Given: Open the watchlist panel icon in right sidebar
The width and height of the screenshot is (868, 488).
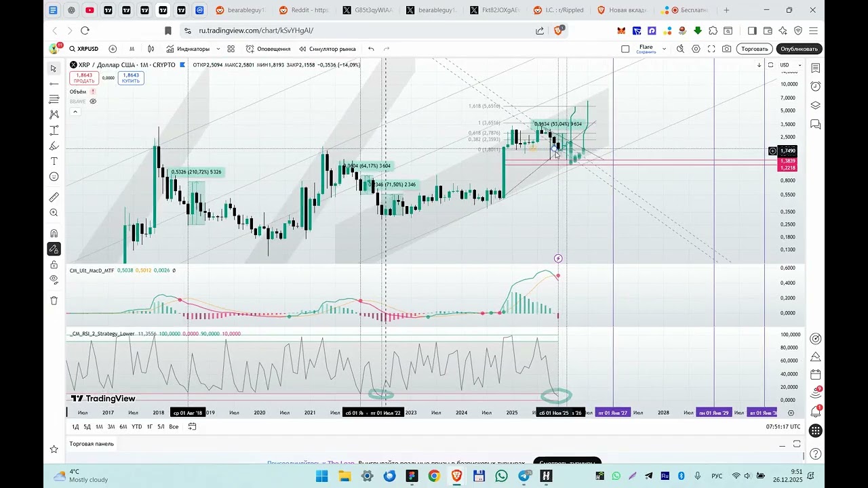Looking at the screenshot, I should pyautogui.click(x=816, y=68).
